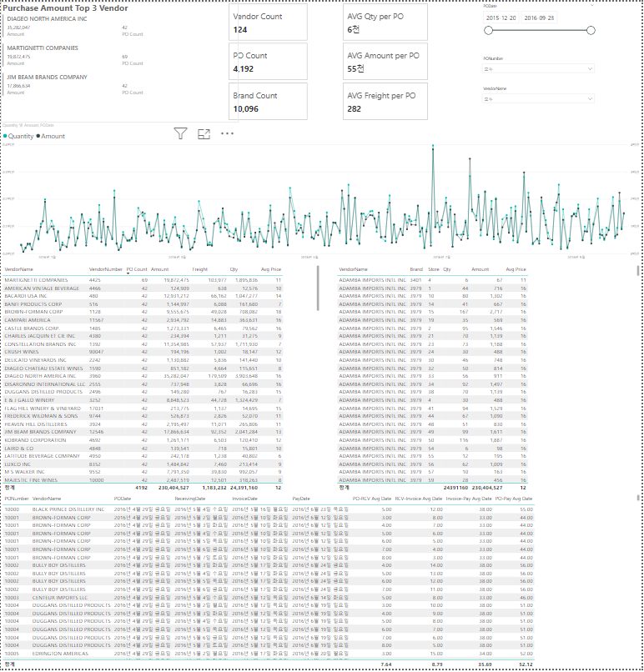Viewport: 644px width, 672px height.
Task: Select the E & J GALLO WINERY row
Action: (143, 400)
